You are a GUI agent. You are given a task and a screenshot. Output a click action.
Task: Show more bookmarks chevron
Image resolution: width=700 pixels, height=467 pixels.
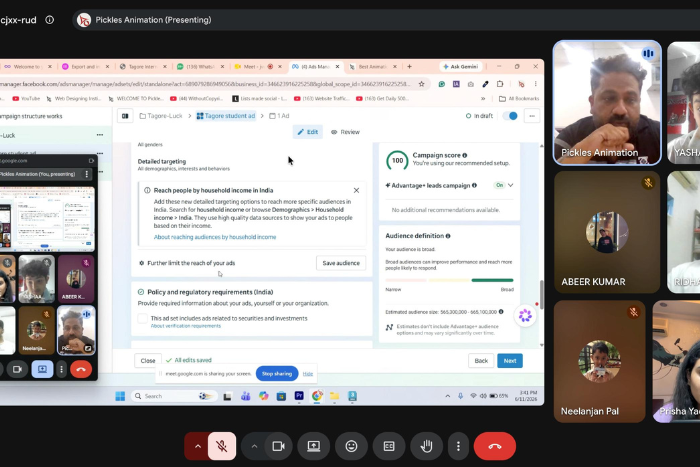click(x=483, y=98)
